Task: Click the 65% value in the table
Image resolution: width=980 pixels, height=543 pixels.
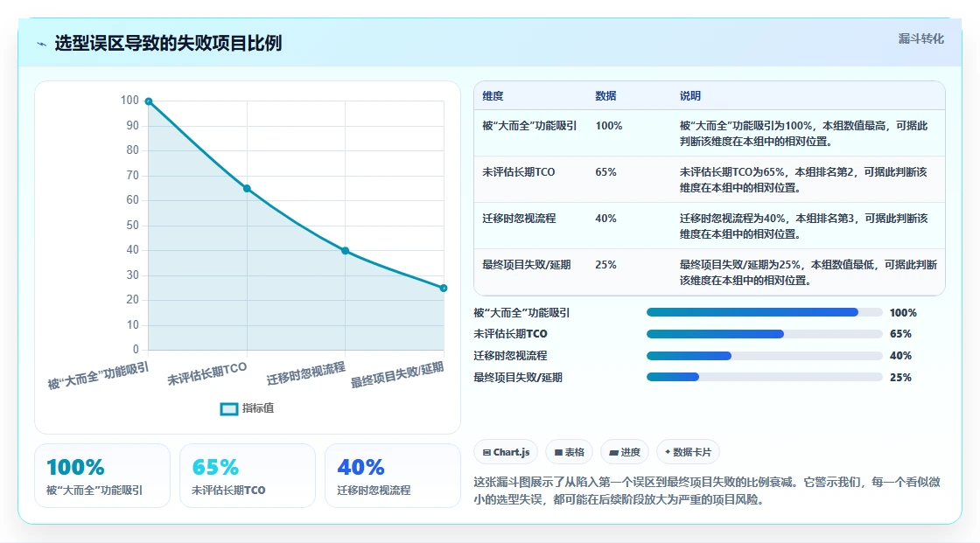Action: click(x=605, y=172)
